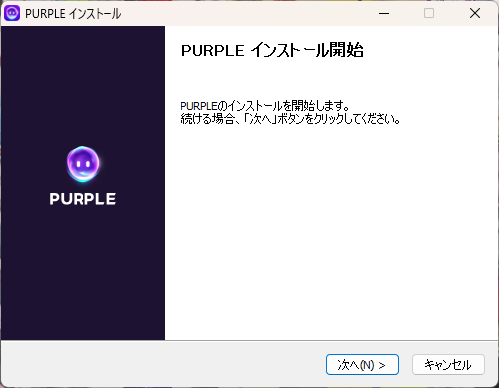Click the text PURPLEのインストールを開始します。

pos(265,106)
